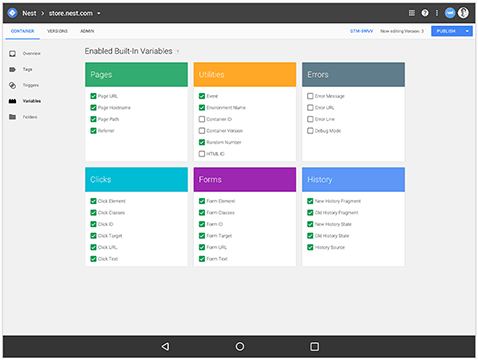Image resolution: width=478 pixels, height=360 pixels.
Task: Switch to the Admin tab
Action: coord(87,31)
